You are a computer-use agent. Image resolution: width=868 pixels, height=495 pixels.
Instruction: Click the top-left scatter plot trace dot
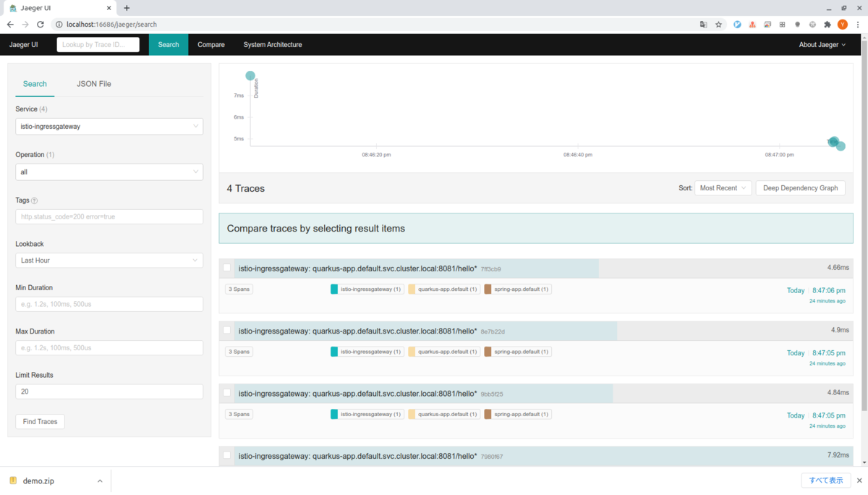click(x=250, y=76)
